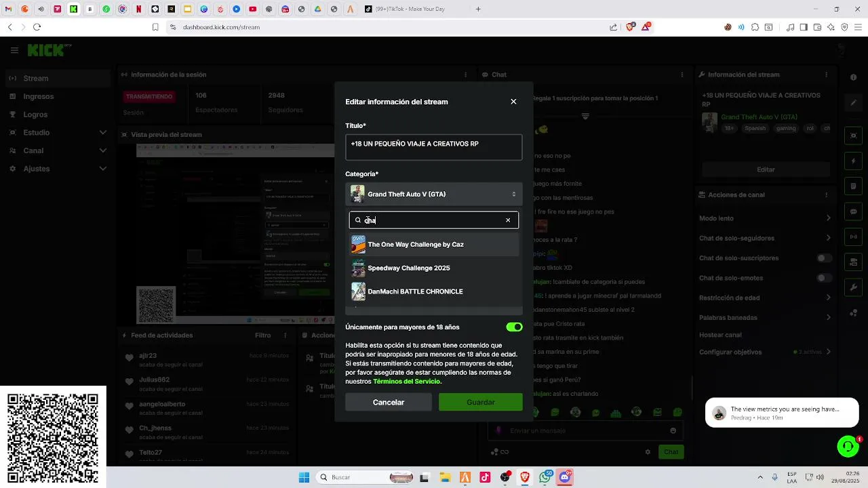The width and height of the screenshot is (868, 488).
Task: Open the emoji picker in chat input
Action: click(673, 430)
